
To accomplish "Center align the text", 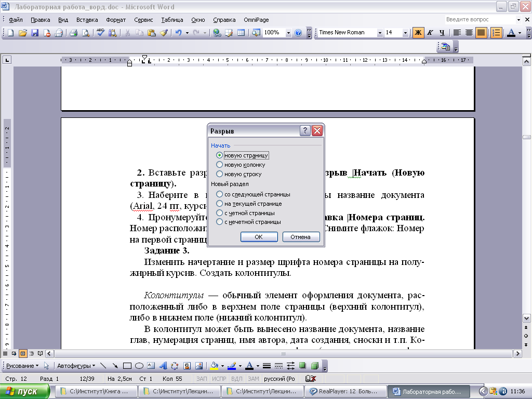I will pos(469,33).
